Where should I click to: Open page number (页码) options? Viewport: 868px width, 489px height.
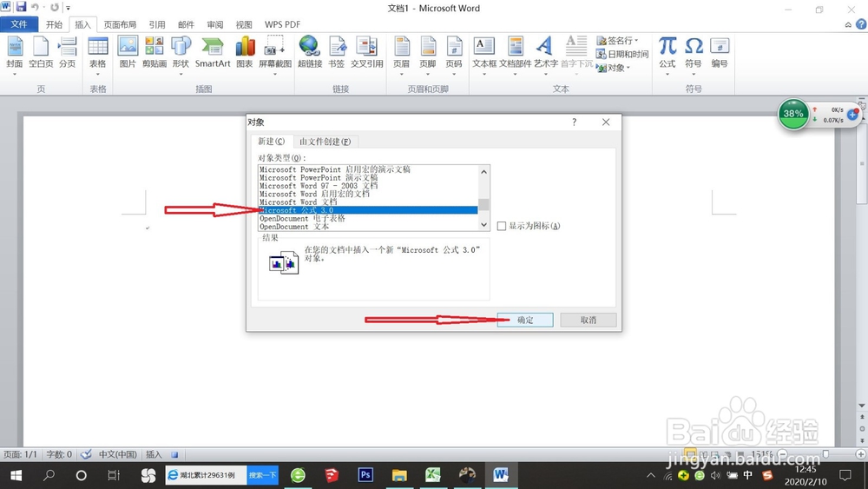[454, 54]
